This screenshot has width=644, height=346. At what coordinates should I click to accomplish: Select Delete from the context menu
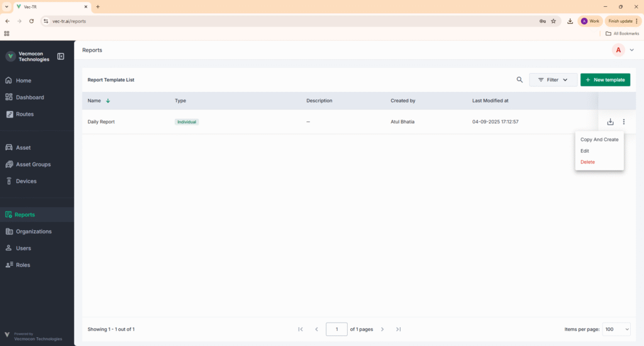point(587,162)
